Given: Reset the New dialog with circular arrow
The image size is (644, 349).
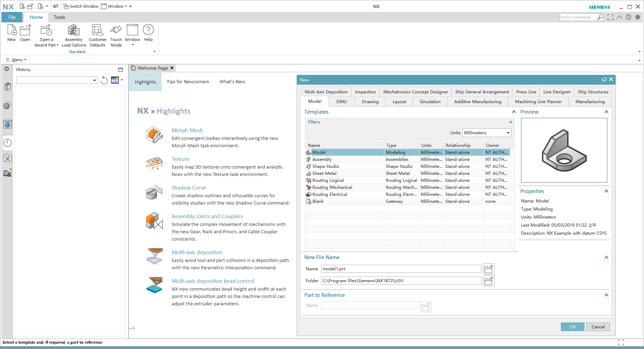Looking at the screenshot, I should pos(604,79).
